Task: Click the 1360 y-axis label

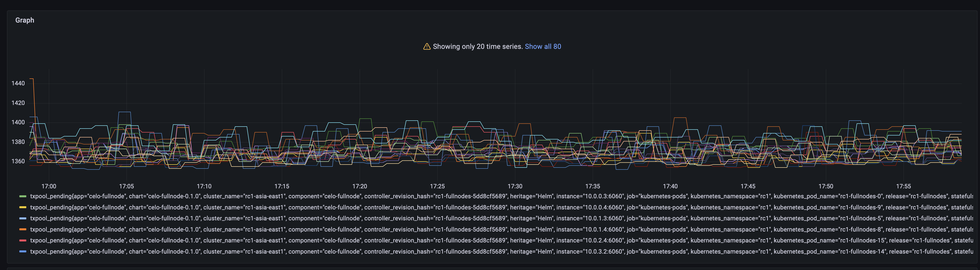Action: [x=18, y=161]
